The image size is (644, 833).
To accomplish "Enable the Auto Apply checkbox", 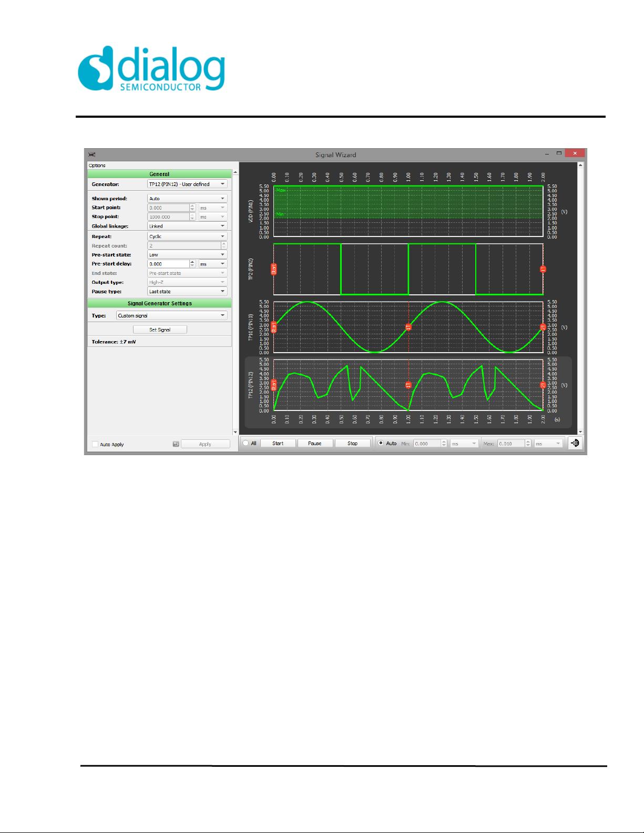I will pos(95,444).
